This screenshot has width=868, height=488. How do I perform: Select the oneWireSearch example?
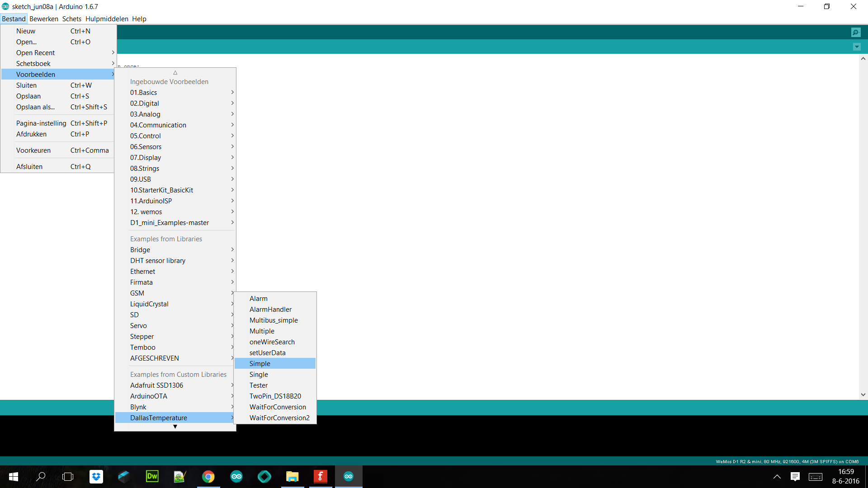coord(272,342)
